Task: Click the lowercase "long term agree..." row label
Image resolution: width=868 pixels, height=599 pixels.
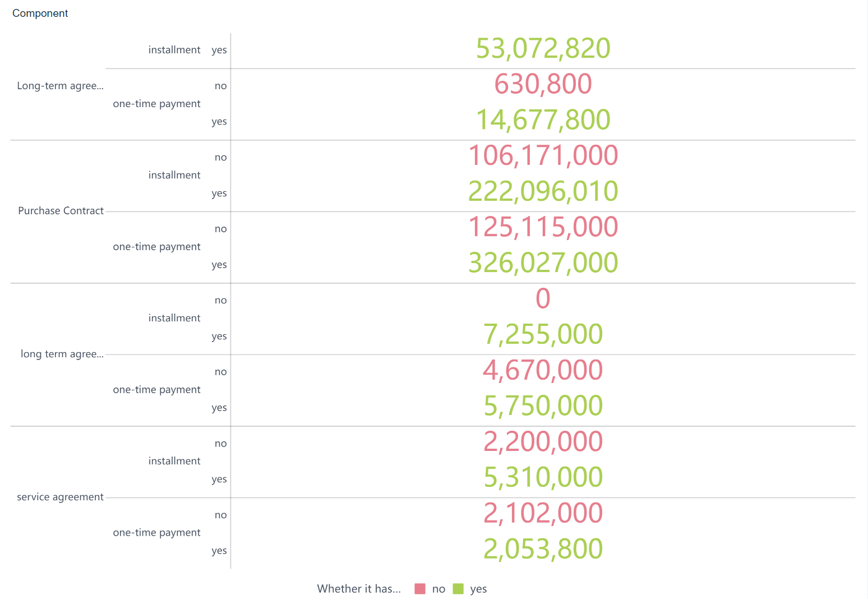Action: pyautogui.click(x=62, y=354)
